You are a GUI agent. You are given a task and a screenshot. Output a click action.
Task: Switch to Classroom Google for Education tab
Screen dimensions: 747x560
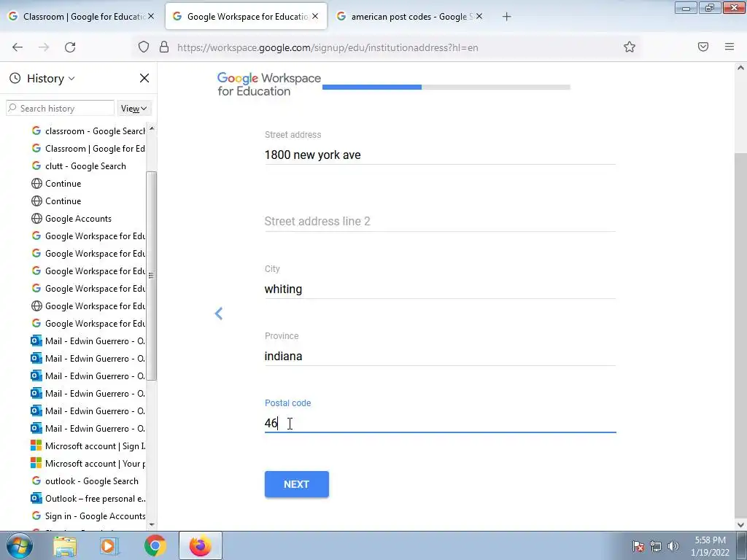tap(83, 17)
